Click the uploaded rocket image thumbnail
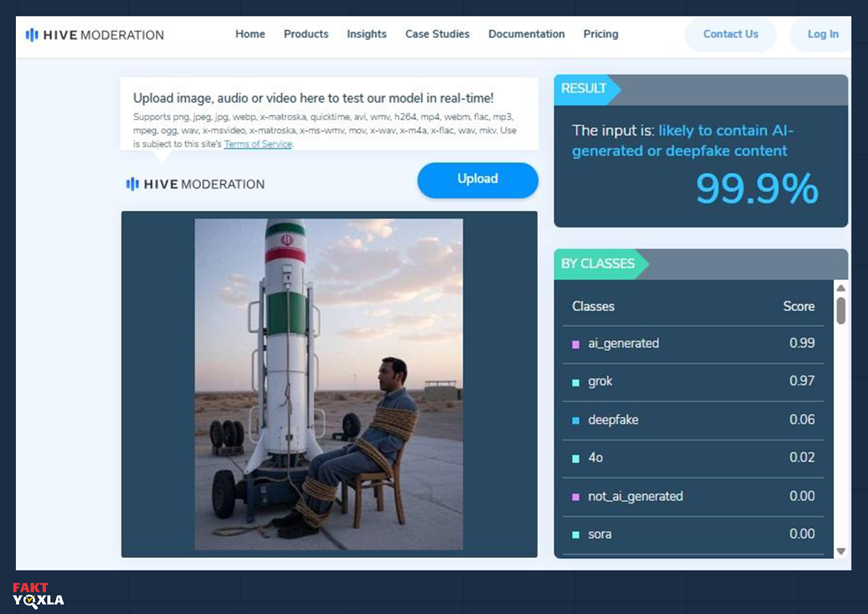868x614 pixels. [329, 384]
